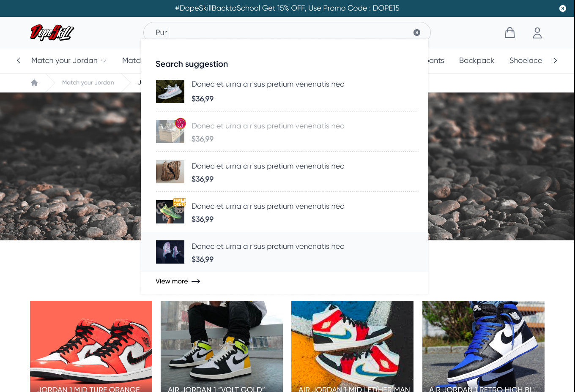Click the DopeSkill logo
The image size is (575, 392).
tap(52, 33)
